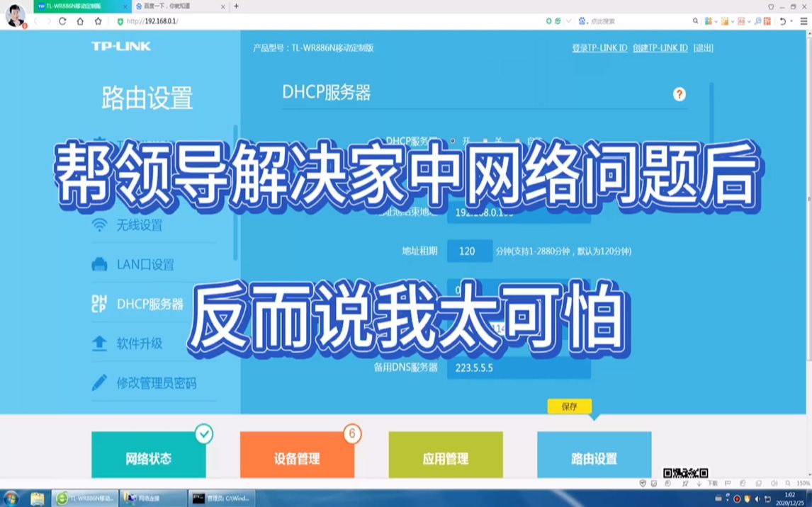Image resolution: width=812 pixels, height=507 pixels.
Task: Open the Windows Start button
Action: [11, 499]
